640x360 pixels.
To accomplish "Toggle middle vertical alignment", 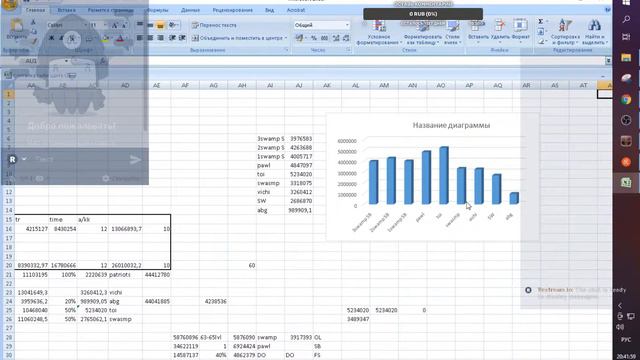I will click(150, 25).
